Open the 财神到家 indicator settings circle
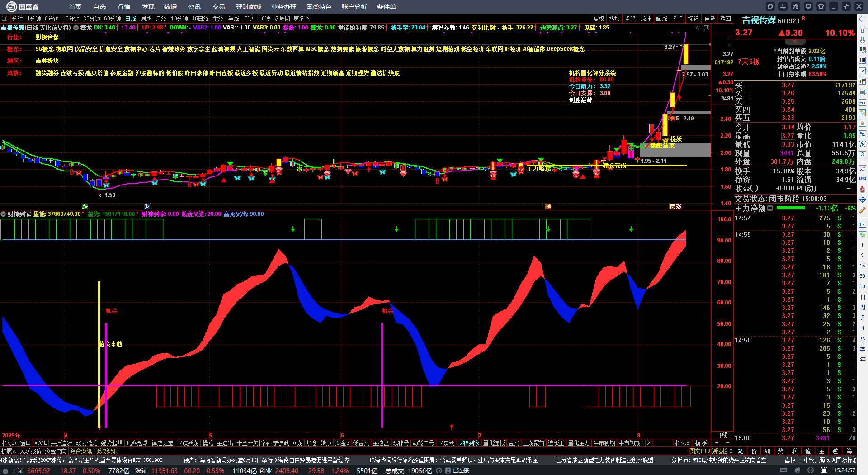This screenshot has height=475, width=868. pyautogui.click(x=3, y=214)
